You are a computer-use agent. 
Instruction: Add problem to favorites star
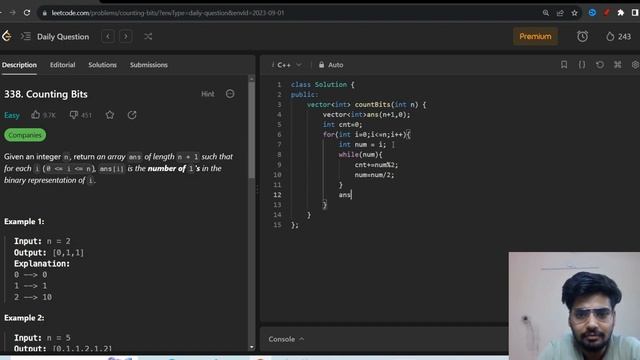coord(110,115)
